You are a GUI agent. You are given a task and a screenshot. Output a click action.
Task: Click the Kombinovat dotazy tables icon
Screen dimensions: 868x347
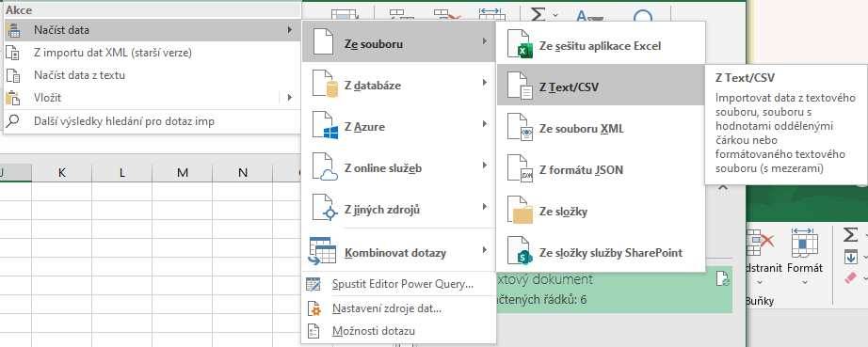coord(323,251)
